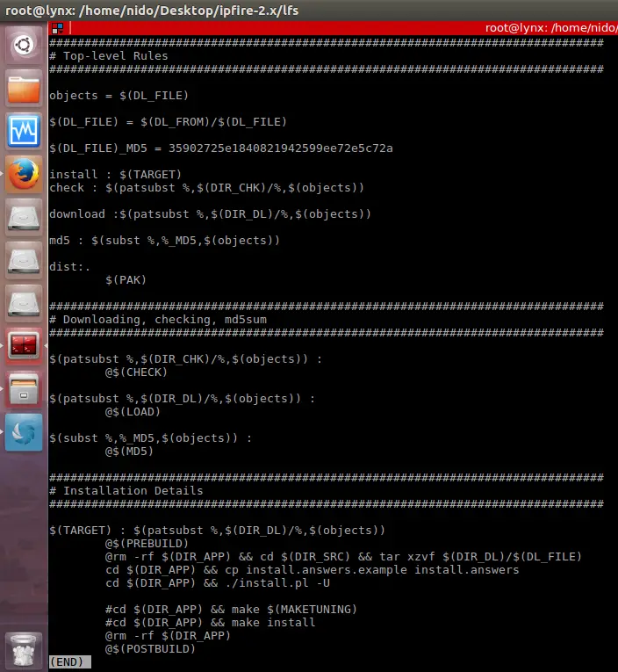Launch the blue swirl application icon
The image size is (618, 672).
(x=24, y=432)
